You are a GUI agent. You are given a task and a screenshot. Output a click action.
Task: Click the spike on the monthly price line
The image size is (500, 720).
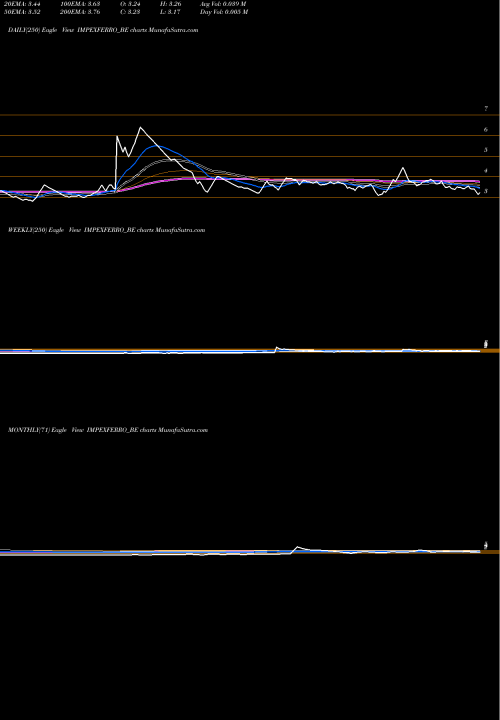(x=298, y=546)
